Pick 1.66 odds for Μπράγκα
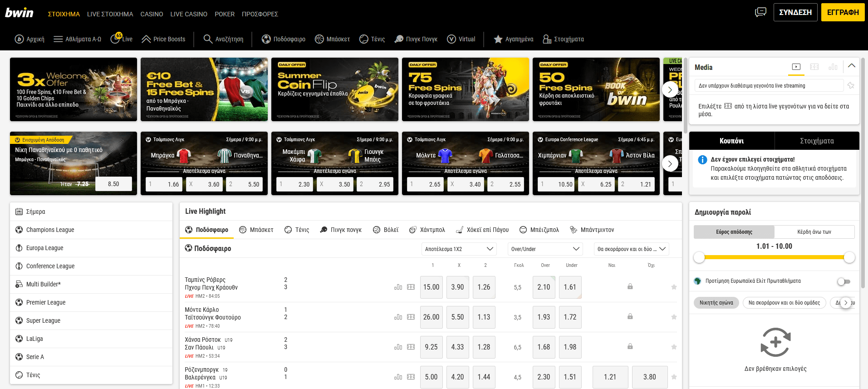 164,184
